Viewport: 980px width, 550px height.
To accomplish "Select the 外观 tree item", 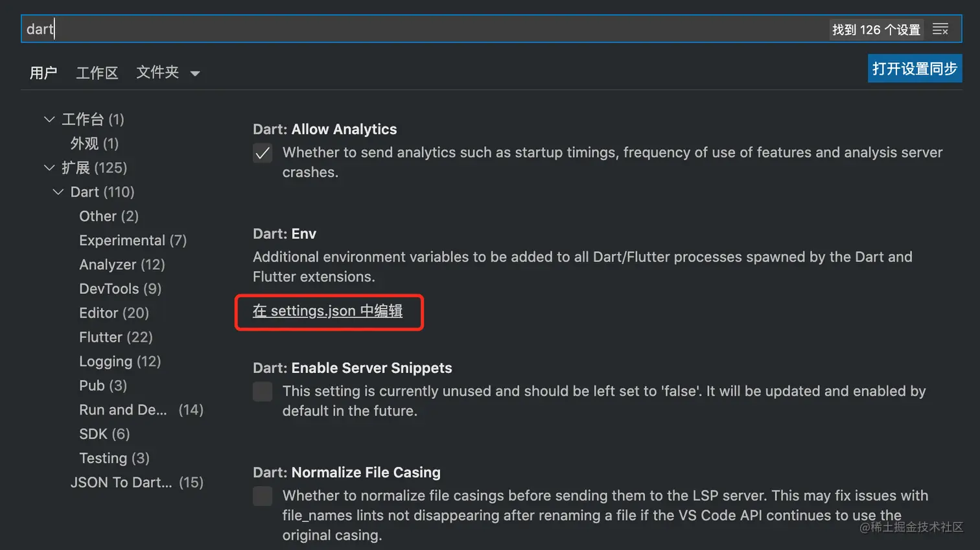I will pos(94,143).
